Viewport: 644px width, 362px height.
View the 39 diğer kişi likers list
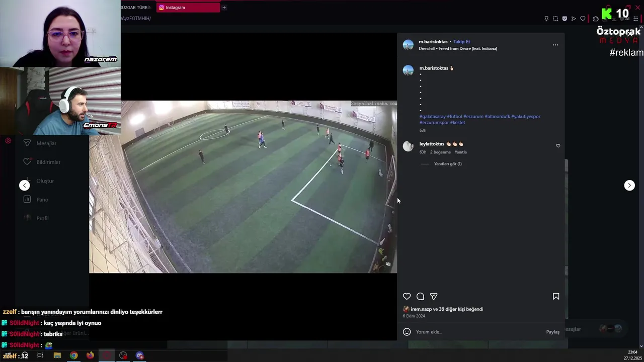pos(452,309)
